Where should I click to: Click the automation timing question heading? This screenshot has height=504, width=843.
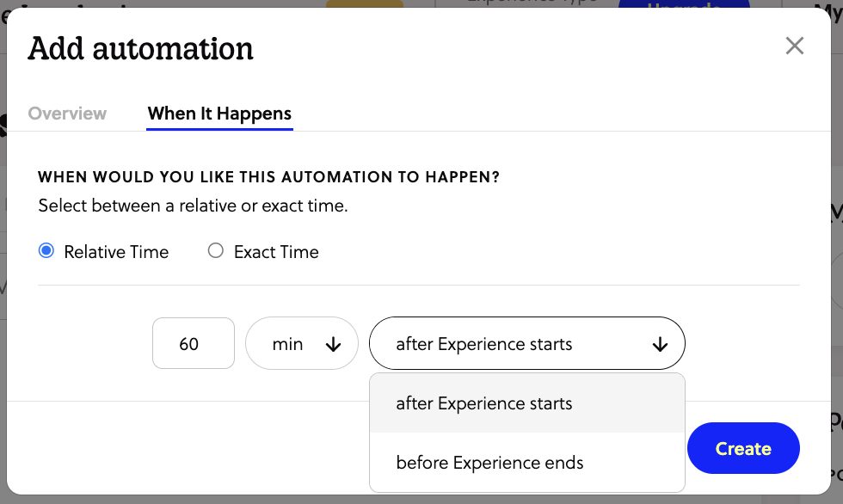(x=268, y=177)
